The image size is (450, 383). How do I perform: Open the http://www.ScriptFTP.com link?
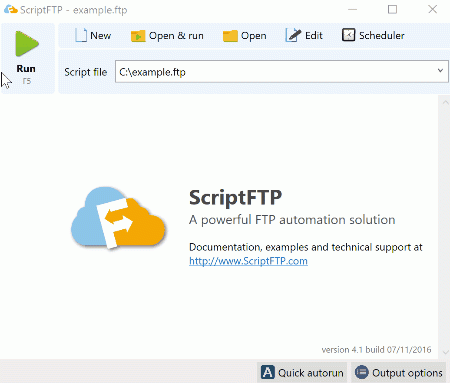pos(248,261)
